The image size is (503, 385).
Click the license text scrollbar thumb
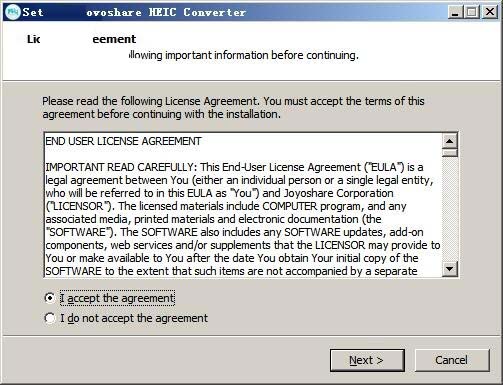tap(450, 153)
